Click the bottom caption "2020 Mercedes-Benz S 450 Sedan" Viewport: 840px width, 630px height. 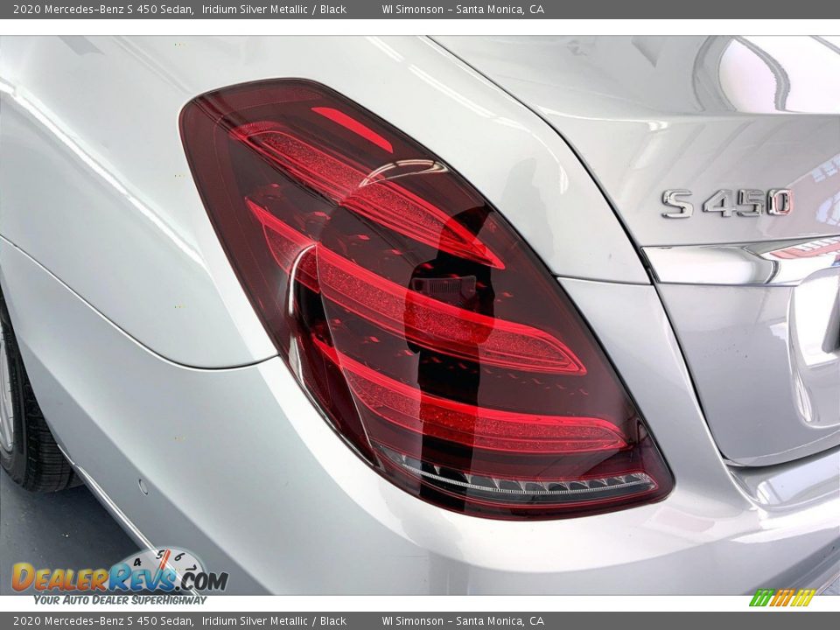click(x=103, y=621)
